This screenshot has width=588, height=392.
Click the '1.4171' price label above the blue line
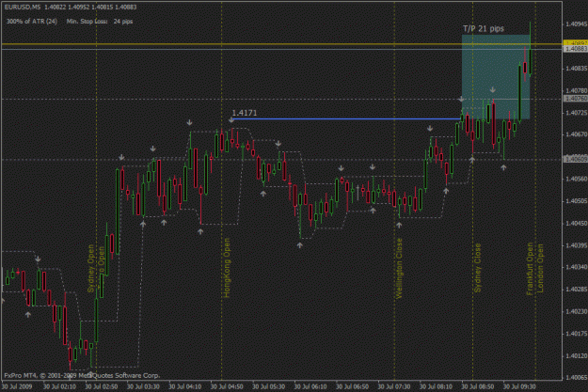(245, 113)
